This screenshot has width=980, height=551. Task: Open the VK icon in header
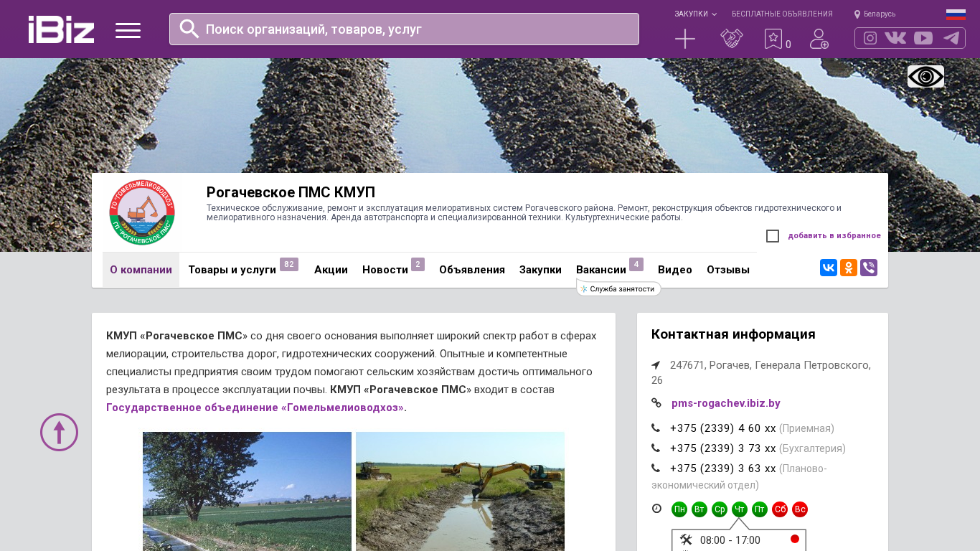click(895, 38)
